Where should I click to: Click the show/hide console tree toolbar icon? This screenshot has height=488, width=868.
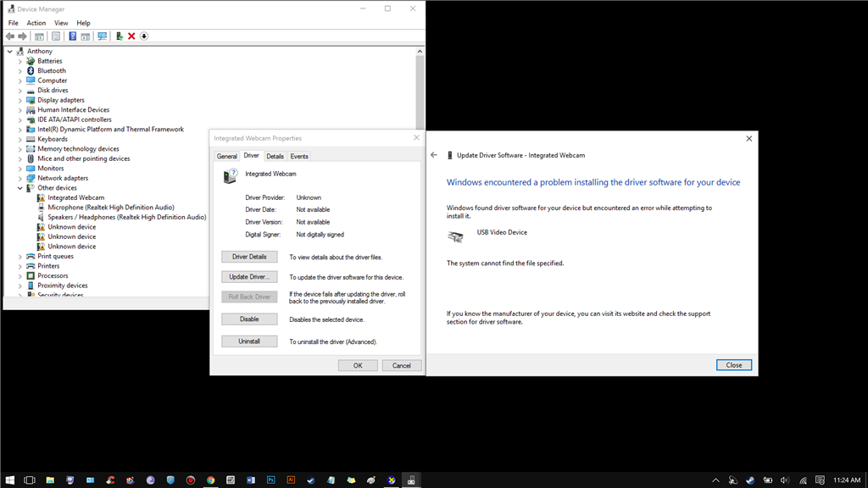39,36
